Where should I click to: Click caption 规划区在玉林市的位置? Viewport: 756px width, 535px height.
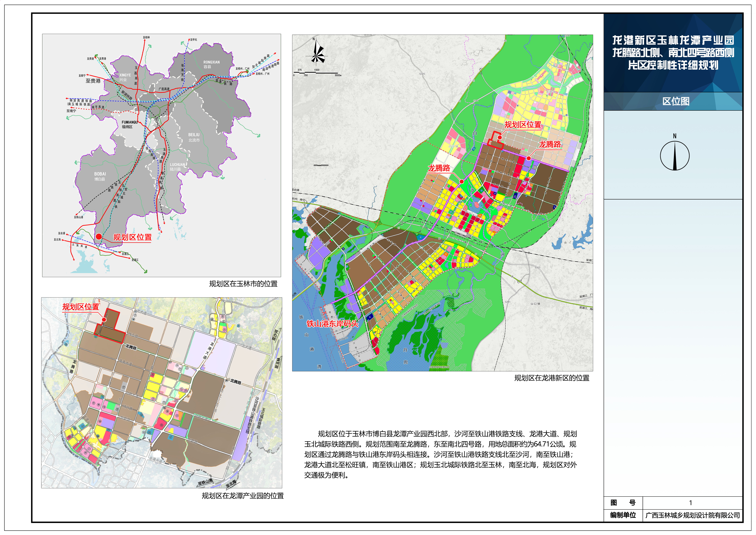[243, 284]
